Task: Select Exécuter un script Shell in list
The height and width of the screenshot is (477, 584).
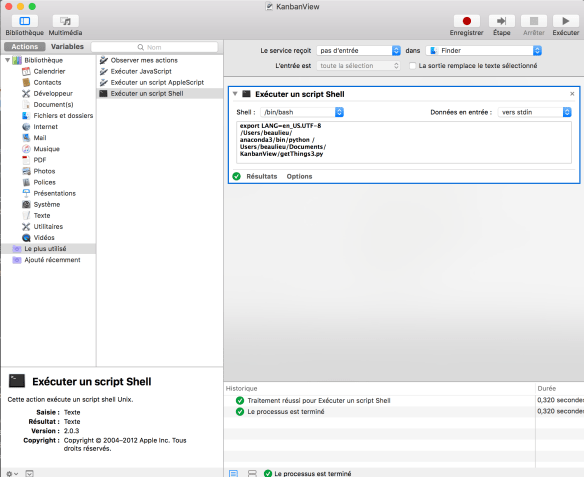Action: 160,93
